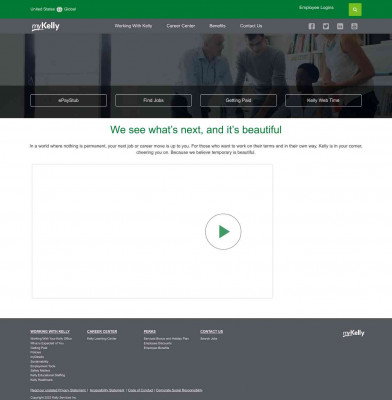392x400 pixels.
Task: Open Employee Discounts footer link
Action: 158,343
